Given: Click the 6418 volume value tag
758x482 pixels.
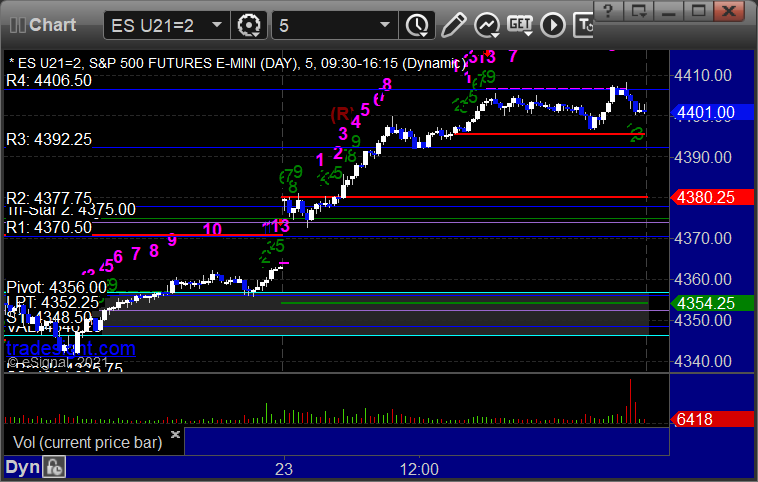Looking at the screenshot, I should tap(712, 419).
